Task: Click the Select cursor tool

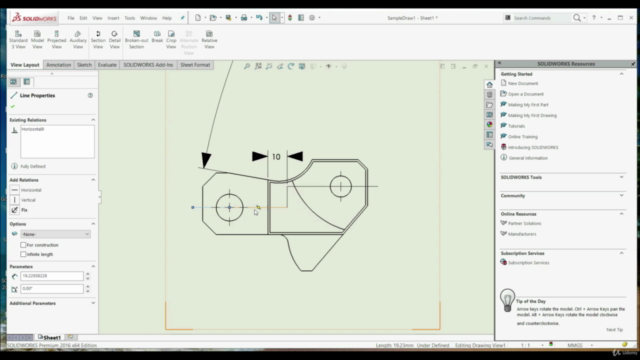Action: pos(274,18)
